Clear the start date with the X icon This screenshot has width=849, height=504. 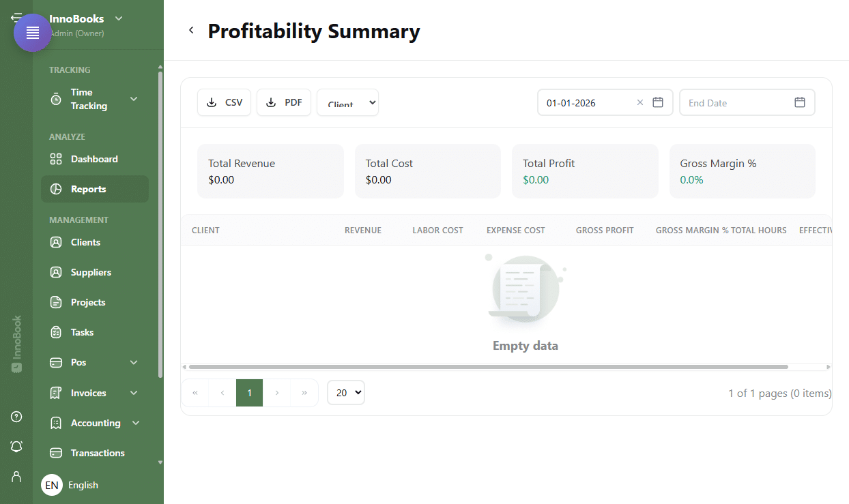click(x=640, y=102)
